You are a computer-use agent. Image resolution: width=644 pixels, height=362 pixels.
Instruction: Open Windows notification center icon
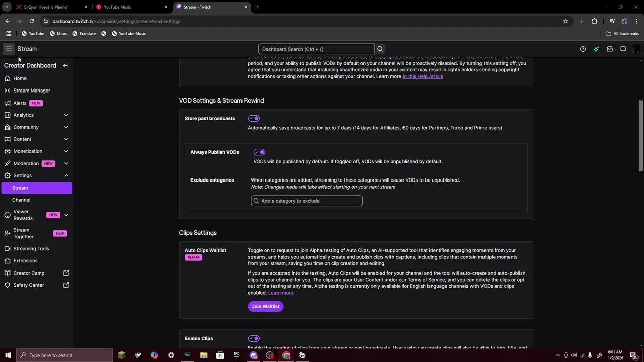click(635, 355)
